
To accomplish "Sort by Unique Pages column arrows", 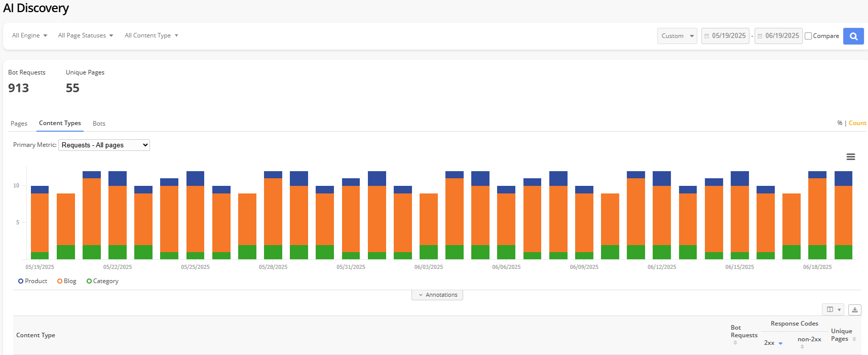I will pyautogui.click(x=854, y=339).
